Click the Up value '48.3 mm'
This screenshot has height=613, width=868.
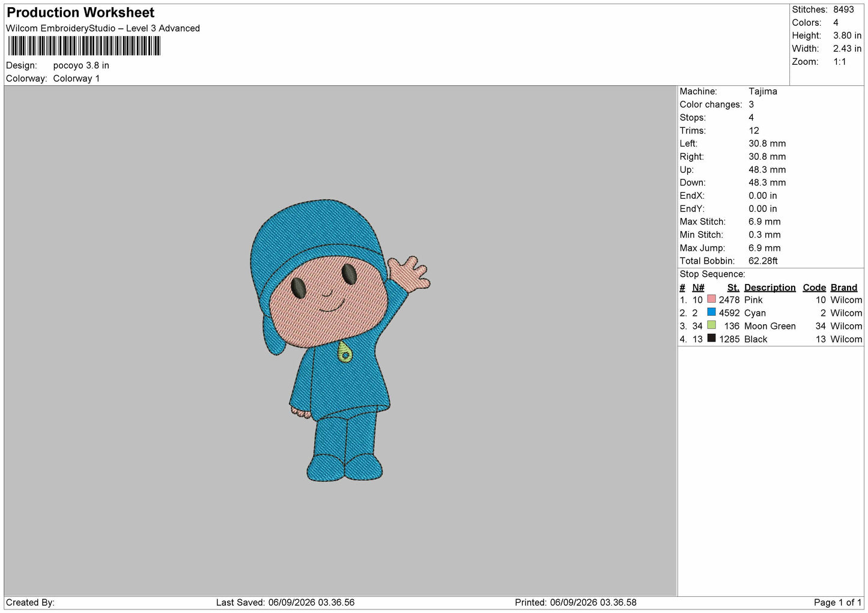767,169
